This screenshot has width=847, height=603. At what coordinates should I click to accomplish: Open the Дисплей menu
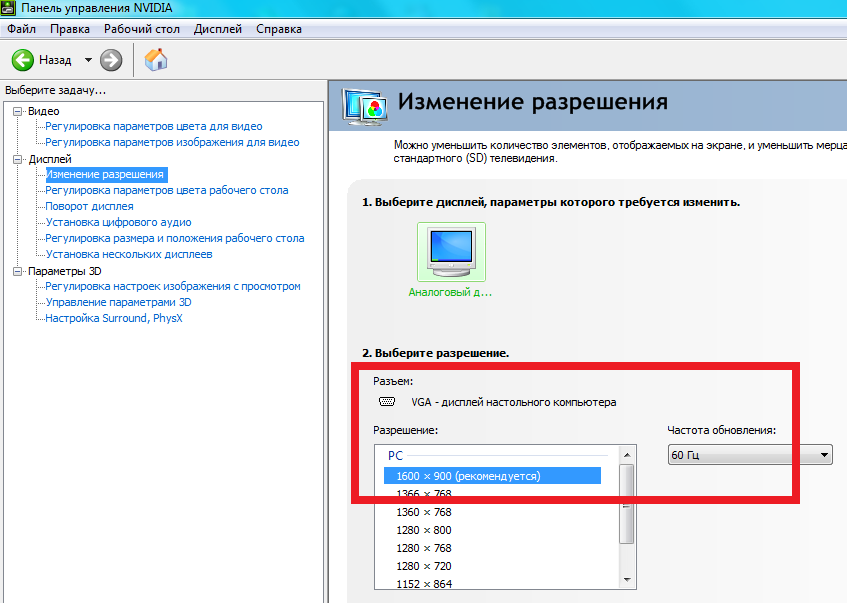[218, 29]
